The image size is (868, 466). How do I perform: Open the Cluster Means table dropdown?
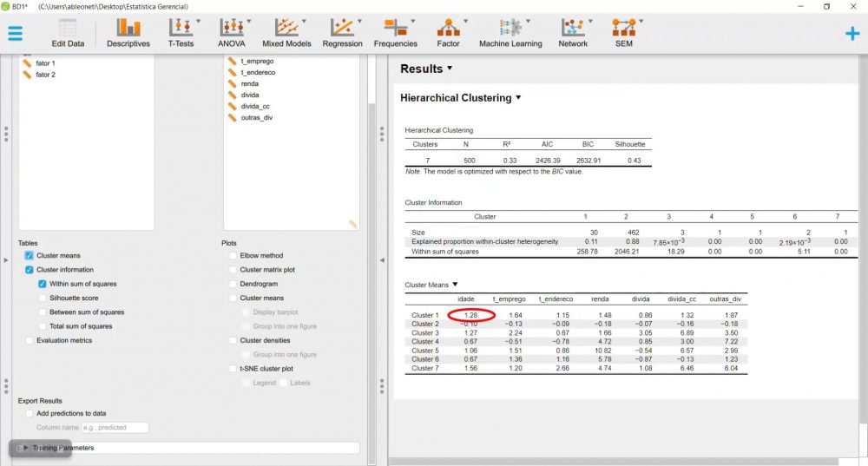click(x=455, y=285)
